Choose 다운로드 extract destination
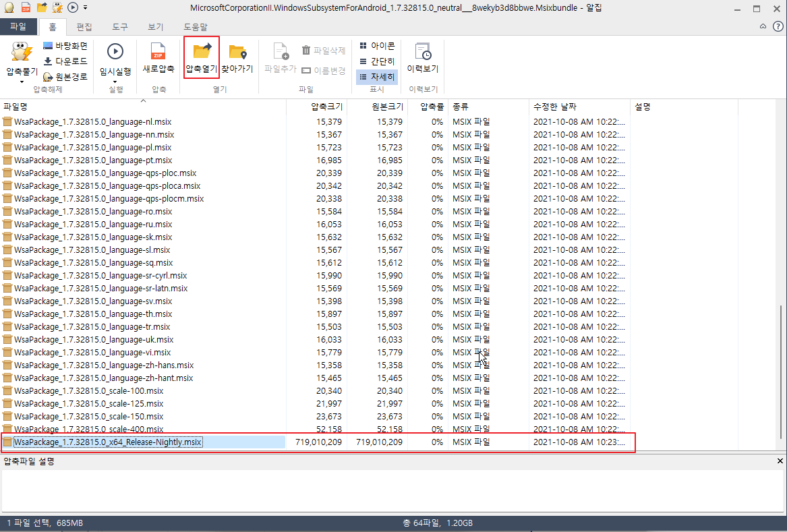 pos(65,61)
